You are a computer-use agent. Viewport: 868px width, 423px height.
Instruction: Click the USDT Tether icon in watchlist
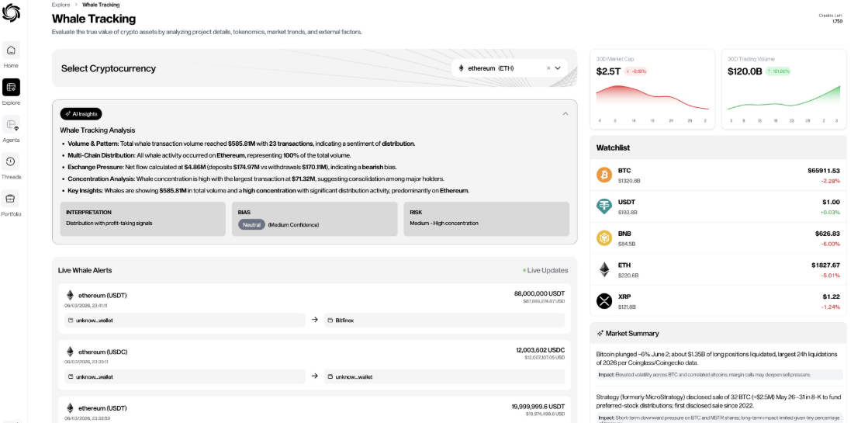tap(604, 206)
